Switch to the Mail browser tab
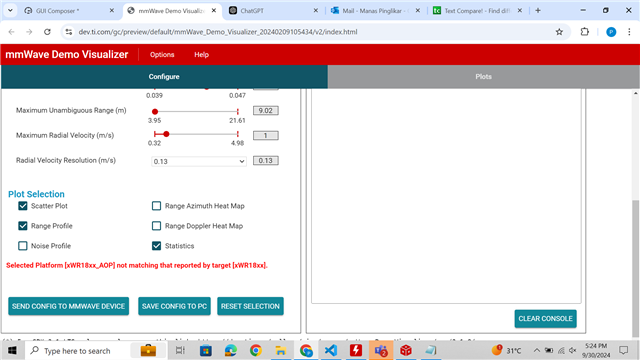The image size is (640, 360). 376,11
